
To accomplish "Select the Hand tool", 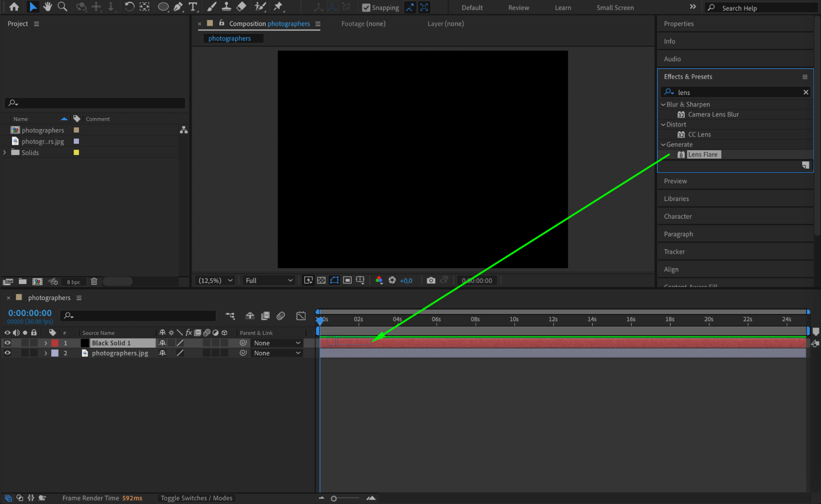I will pyautogui.click(x=48, y=7).
